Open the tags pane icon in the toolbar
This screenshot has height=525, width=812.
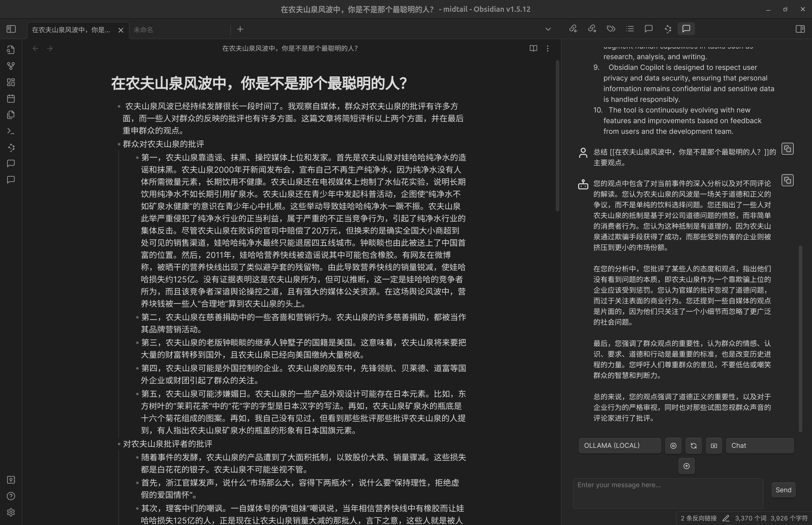[x=611, y=29]
